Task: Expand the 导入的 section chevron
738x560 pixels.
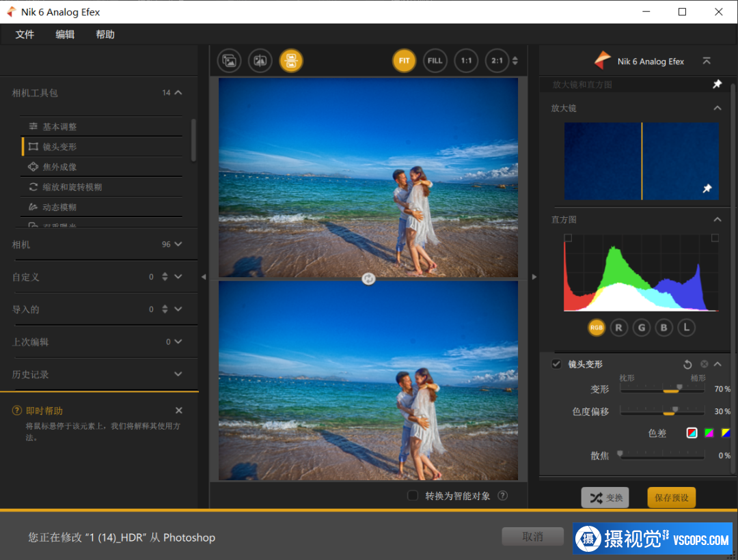Action: pos(178,309)
